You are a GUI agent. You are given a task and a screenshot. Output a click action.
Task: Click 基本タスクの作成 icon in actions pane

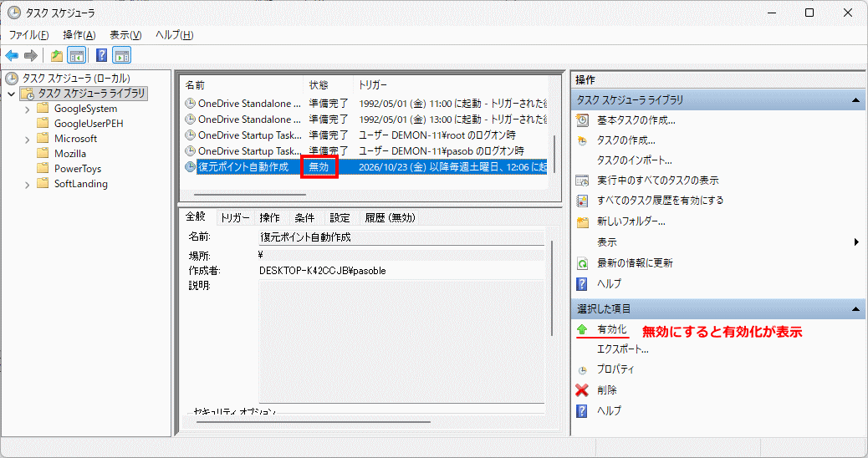coord(582,120)
